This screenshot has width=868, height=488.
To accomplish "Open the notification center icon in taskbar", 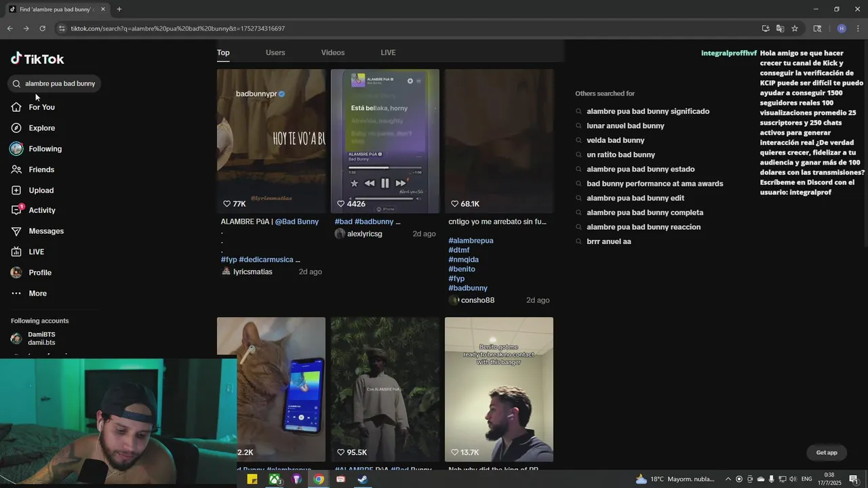I will point(854,479).
